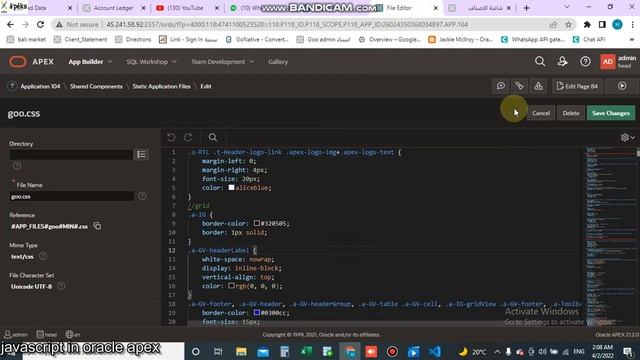Open the Utilities wrench icon
This screenshot has width=640, height=360.
519,86
